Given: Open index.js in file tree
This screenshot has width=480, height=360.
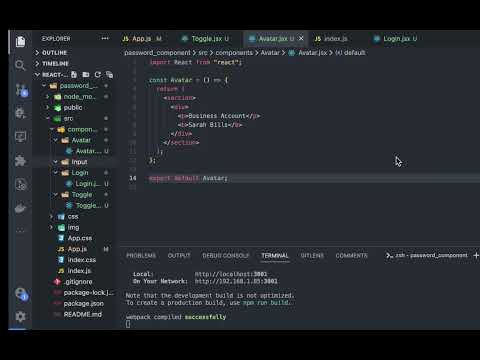Looking at the screenshot, I should point(75,271).
